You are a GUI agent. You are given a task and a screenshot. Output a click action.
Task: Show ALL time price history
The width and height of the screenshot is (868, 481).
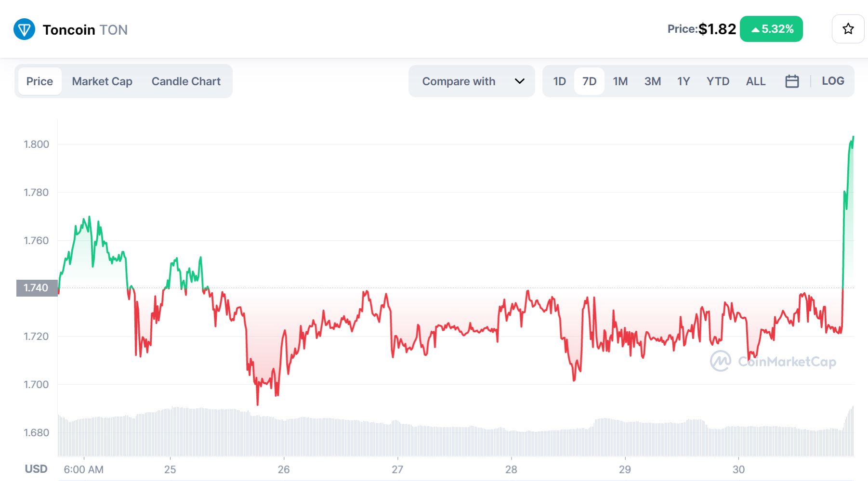coord(755,81)
